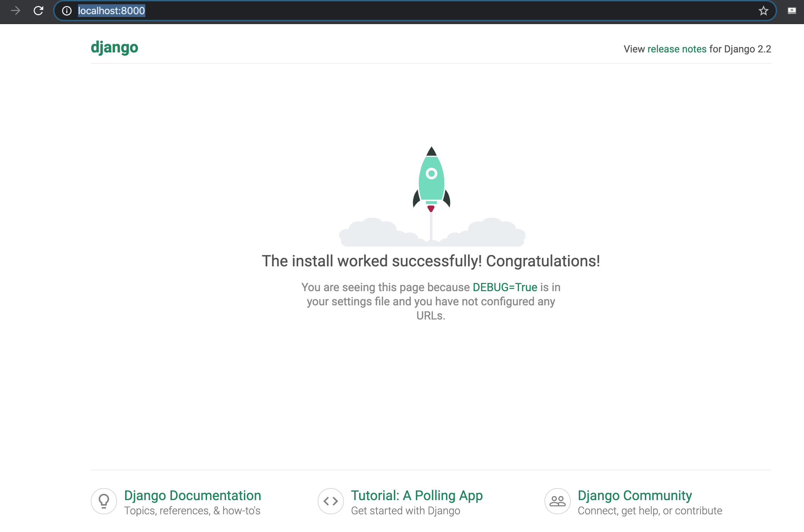This screenshot has height=532, width=804.
Task: Click the rocket illustration
Action: coord(431,181)
